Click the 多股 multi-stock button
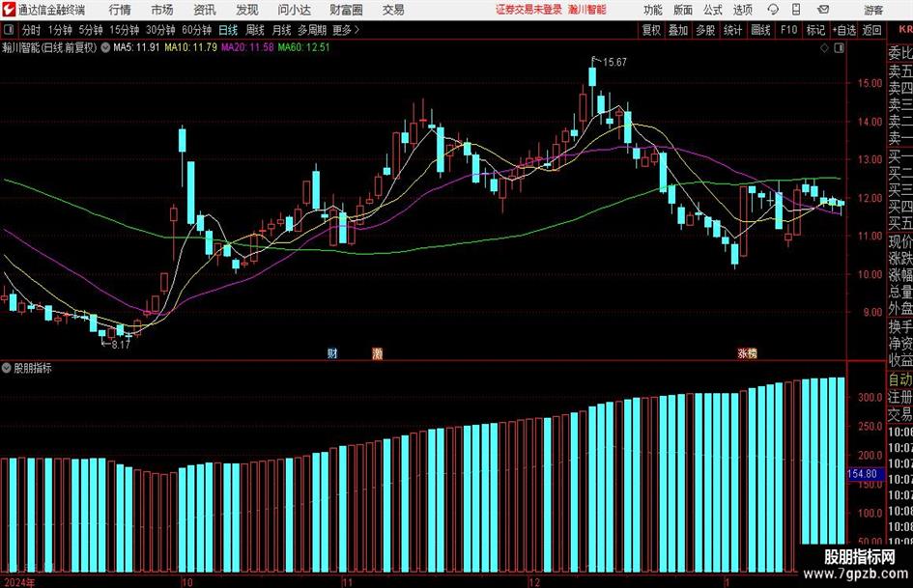The height and width of the screenshot is (588, 913). pos(705,30)
